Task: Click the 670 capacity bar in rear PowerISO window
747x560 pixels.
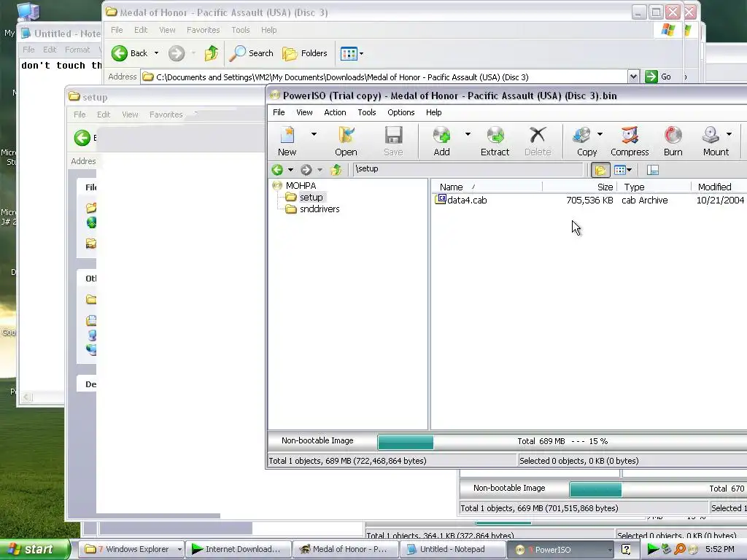Action: pyautogui.click(x=658, y=489)
